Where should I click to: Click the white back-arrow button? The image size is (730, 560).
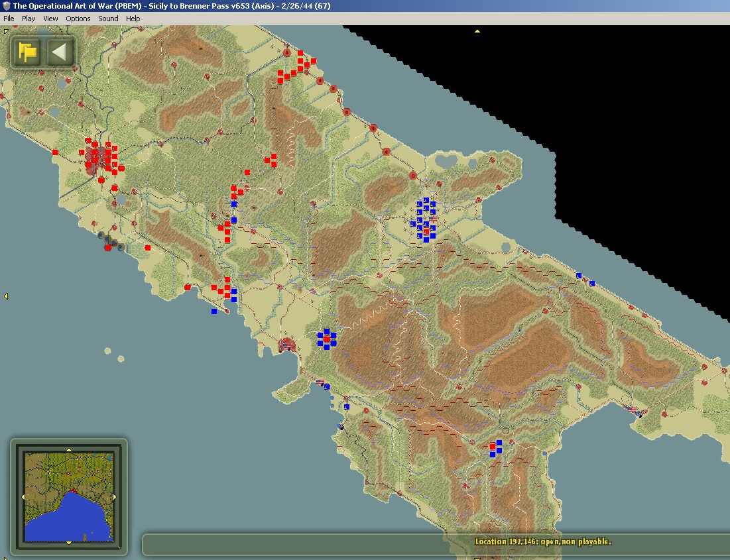coord(60,52)
